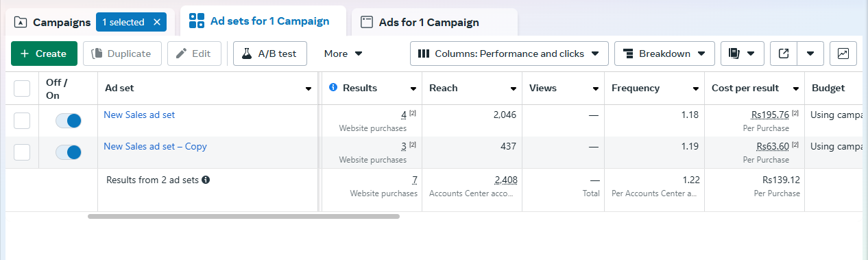Switch to Ads for 1 Campaign tab
Viewport: 868px width, 260px height.
pyautogui.click(x=435, y=23)
